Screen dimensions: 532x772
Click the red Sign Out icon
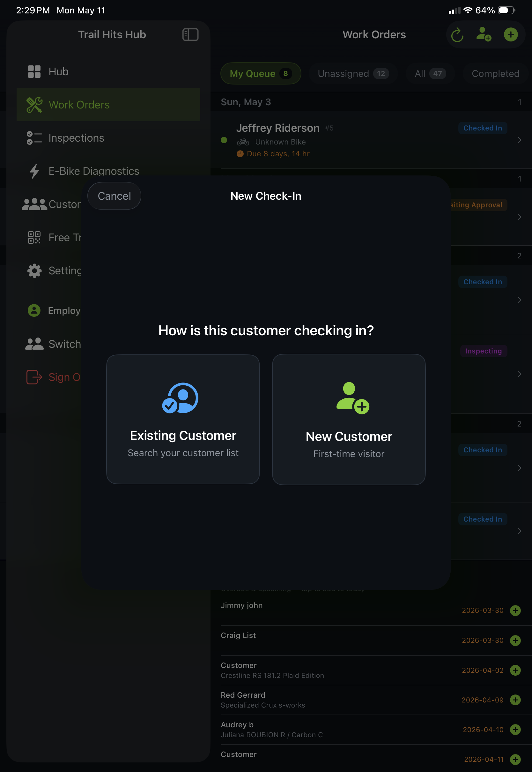[x=34, y=377]
